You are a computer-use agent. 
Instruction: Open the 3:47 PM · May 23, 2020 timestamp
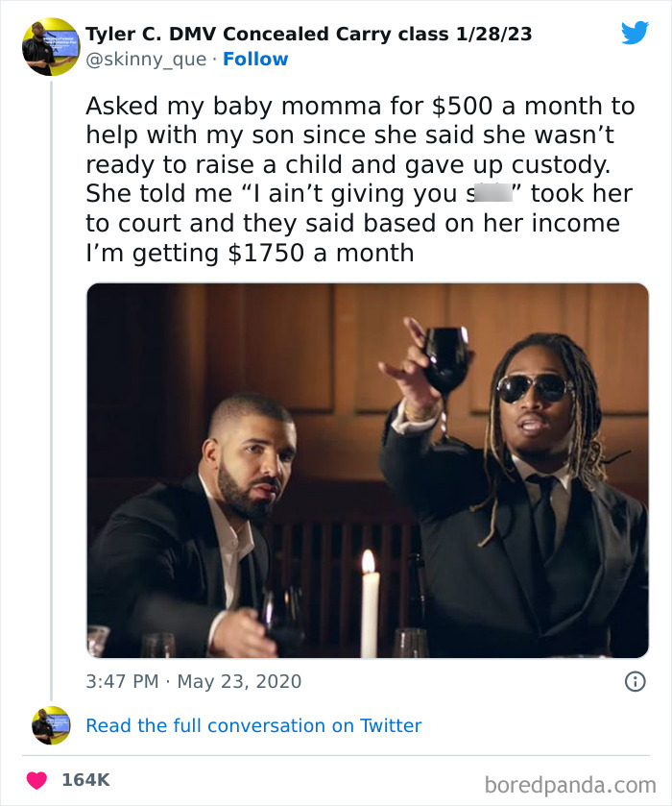(x=194, y=681)
